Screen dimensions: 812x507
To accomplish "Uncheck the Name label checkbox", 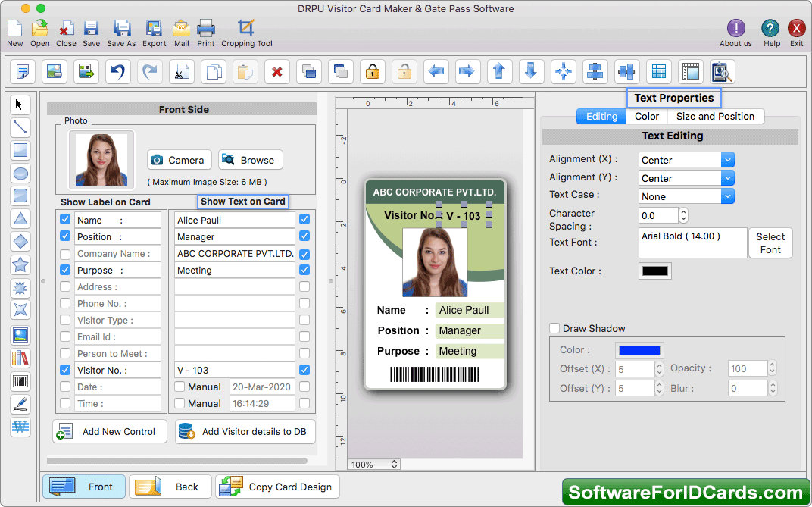I will click(64, 220).
